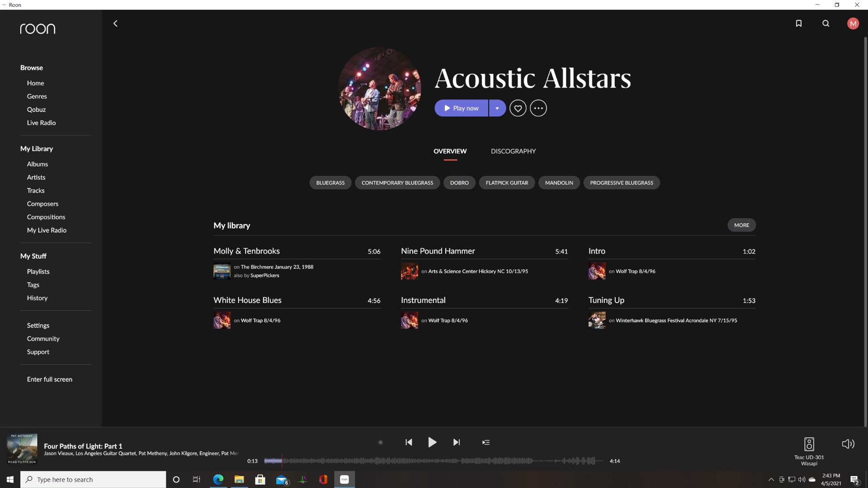868x488 pixels.
Task: Open the three-dots more options button
Action: click(538, 108)
